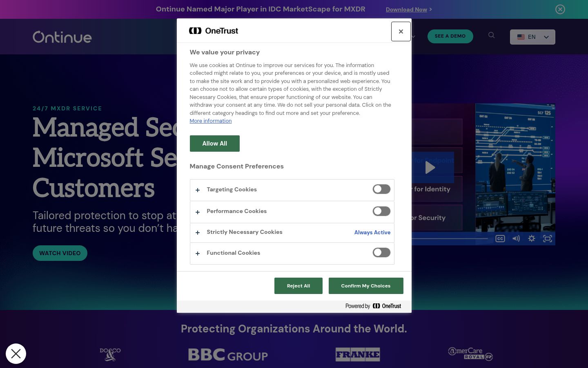588x368 pixels.
Task: Expand Strictly Necessary Cookies details
Action: (x=198, y=233)
